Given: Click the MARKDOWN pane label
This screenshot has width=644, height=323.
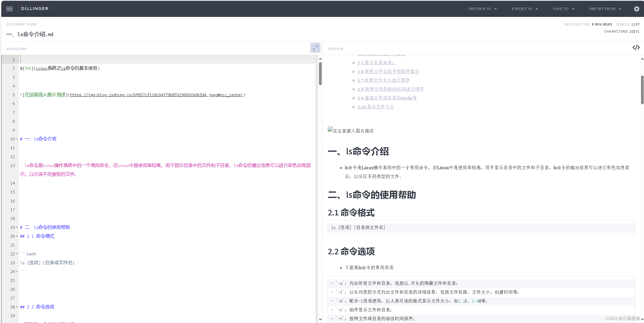Looking at the screenshot, I should (x=16, y=49).
